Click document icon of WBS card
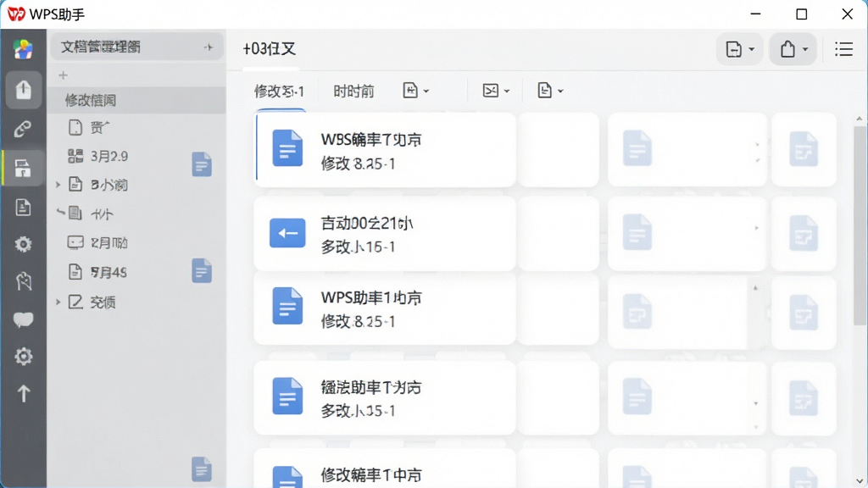Screen dimensions: 868x488 point(287,148)
